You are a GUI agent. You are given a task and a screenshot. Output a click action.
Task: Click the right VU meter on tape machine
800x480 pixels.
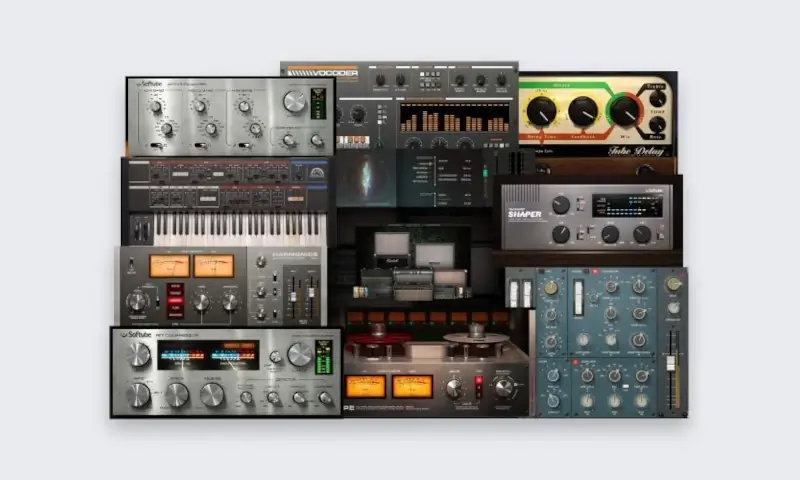pyautogui.click(x=412, y=387)
